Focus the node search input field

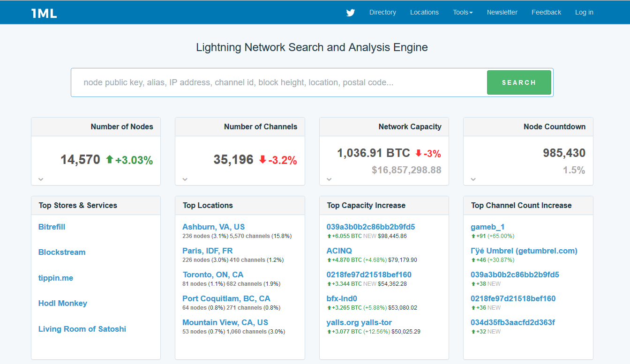(x=279, y=82)
